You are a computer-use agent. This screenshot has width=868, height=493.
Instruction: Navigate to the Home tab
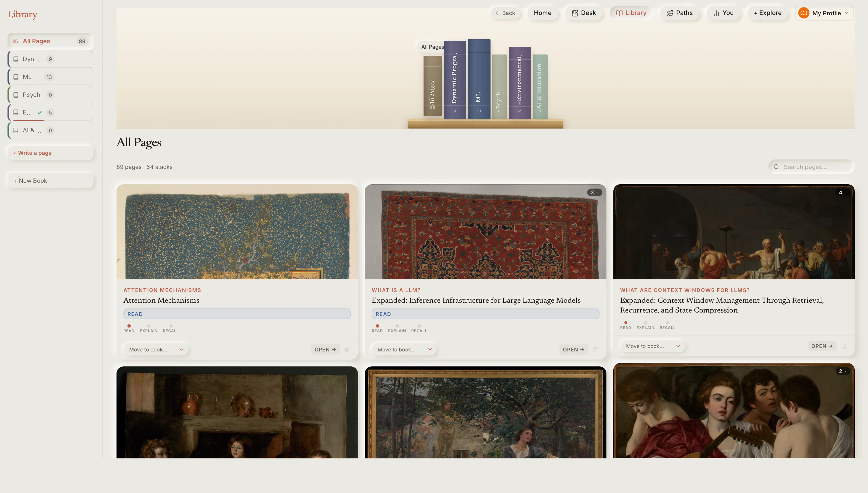(x=542, y=13)
